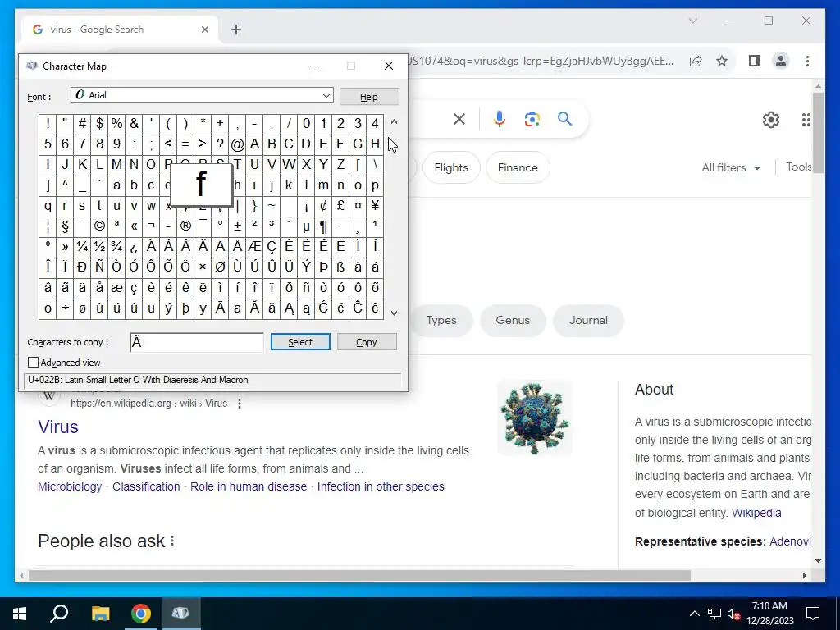Click the share page icon in address bar
This screenshot has width=840, height=630.
click(x=696, y=61)
